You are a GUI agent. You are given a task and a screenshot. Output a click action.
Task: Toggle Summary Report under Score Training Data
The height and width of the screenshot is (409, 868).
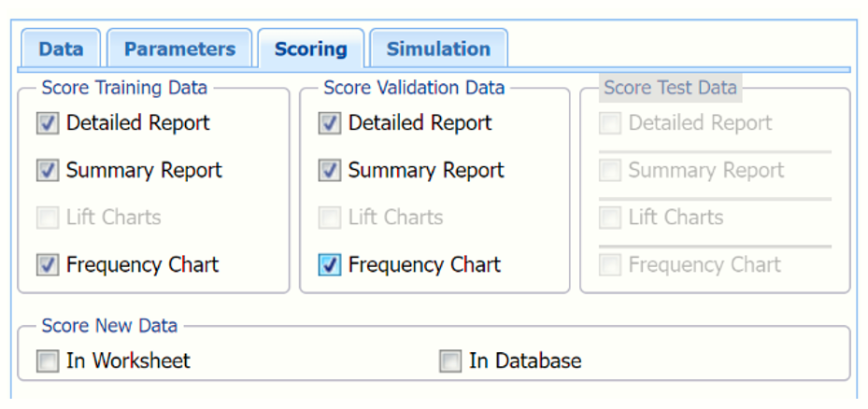[x=48, y=171]
